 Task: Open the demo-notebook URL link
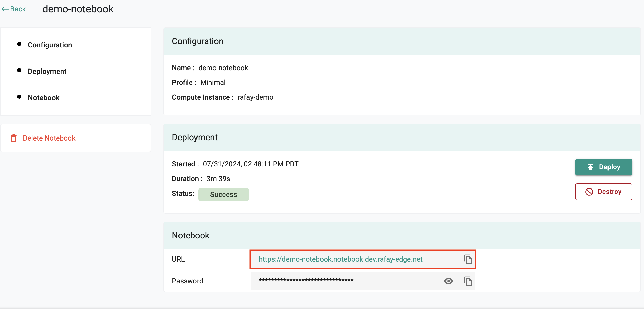(341, 259)
